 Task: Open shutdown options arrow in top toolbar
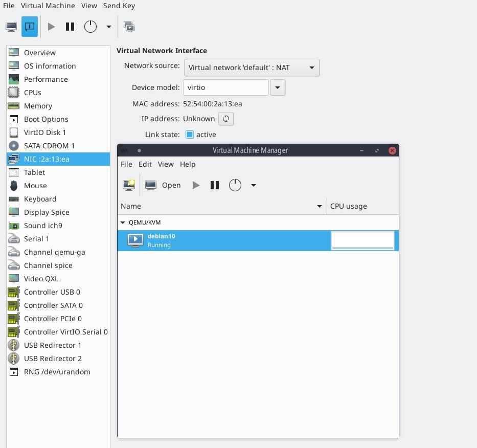click(x=108, y=27)
